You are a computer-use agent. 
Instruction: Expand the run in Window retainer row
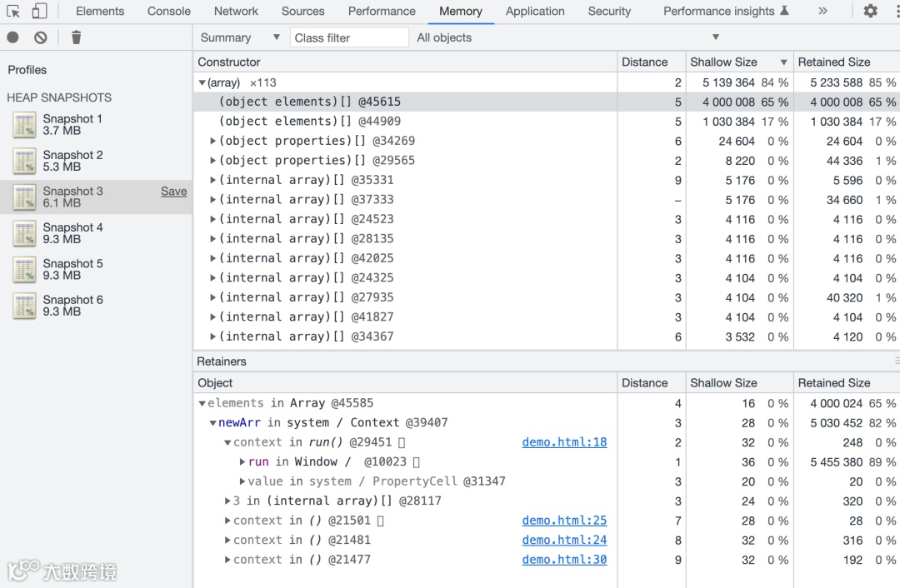(242, 461)
